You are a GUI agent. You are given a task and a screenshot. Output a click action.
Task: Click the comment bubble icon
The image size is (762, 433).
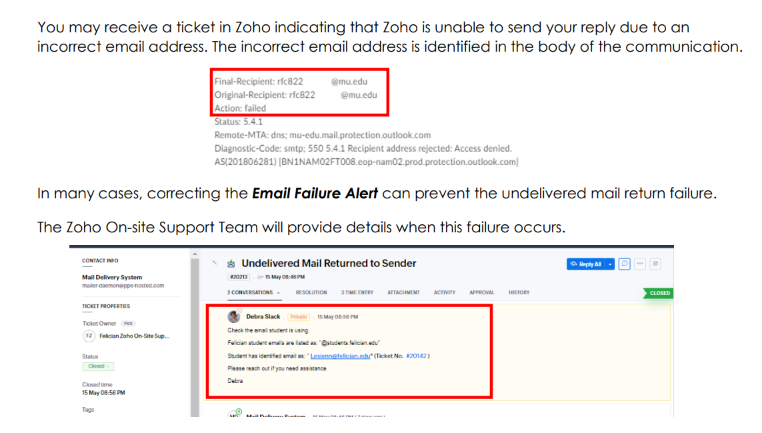pos(625,263)
